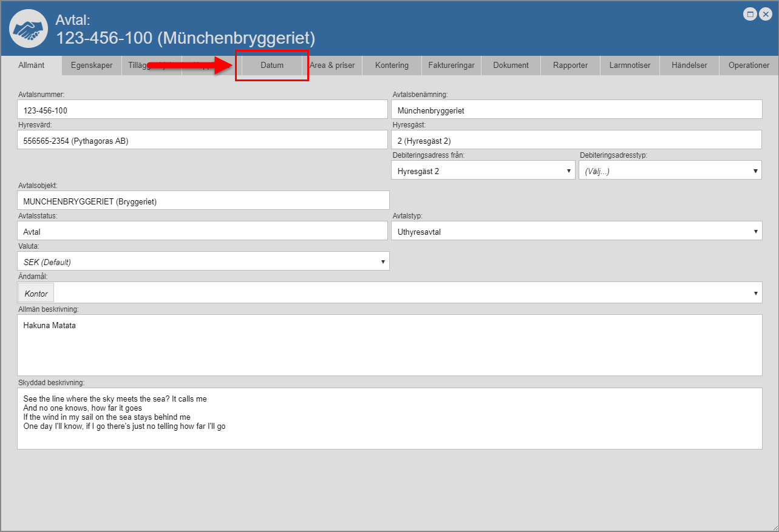Maximize the Avtal dialog window
This screenshot has width=779, height=532.
coord(750,15)
